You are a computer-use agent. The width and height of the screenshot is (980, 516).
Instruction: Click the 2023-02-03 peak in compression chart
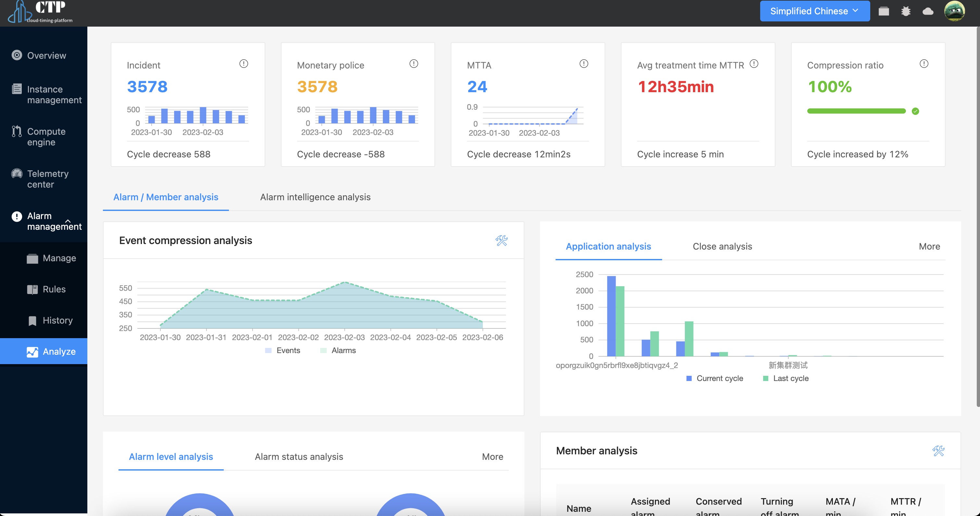tap(344, 282)
